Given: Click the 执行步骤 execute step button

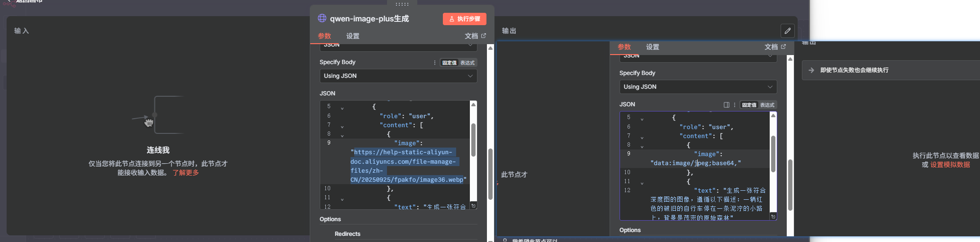Looking at the screenshot, I should pyautogui.click(x=464, y=19).
